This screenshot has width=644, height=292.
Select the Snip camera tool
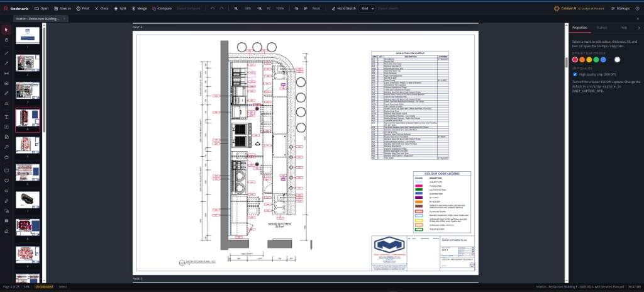[6, 83]
